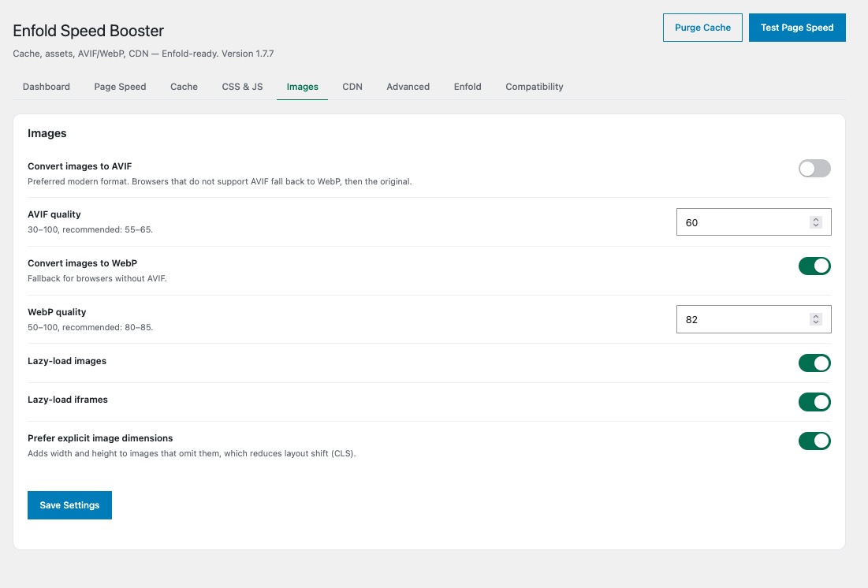Click the Enfold Speed Booster page title
868x588 pixels.
coord(88,31)
